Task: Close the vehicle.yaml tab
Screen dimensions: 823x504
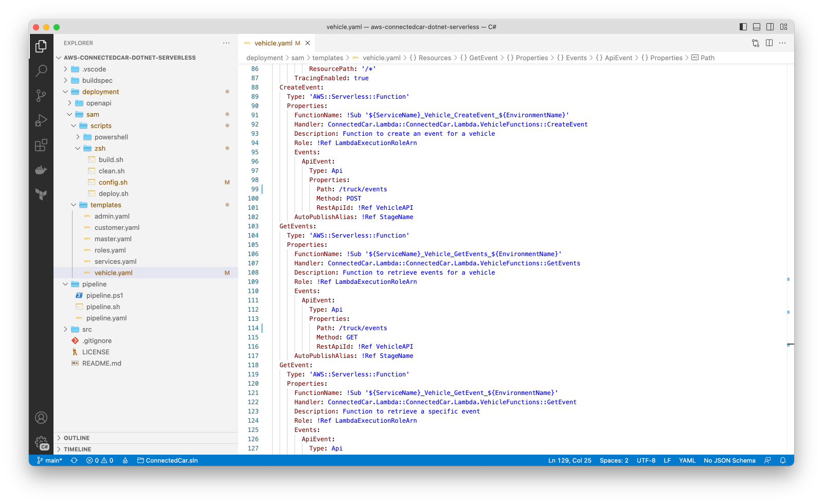Action: (308, 43)
